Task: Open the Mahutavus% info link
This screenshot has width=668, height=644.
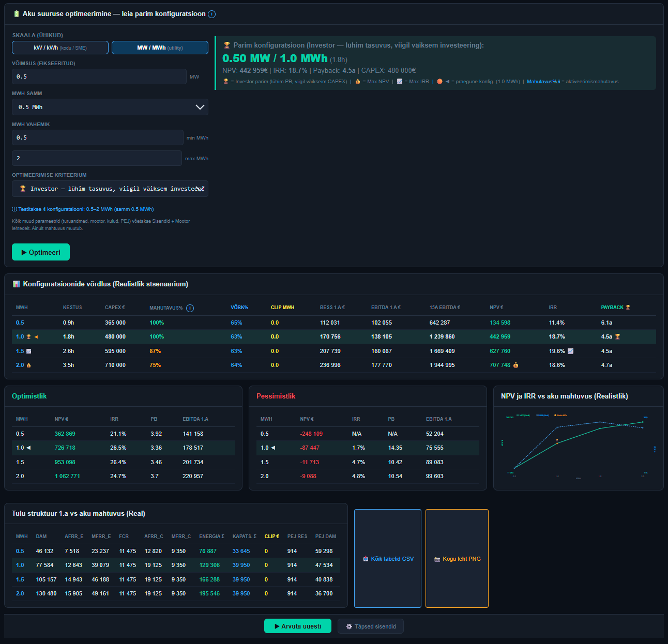Action: tap(543, 82)
